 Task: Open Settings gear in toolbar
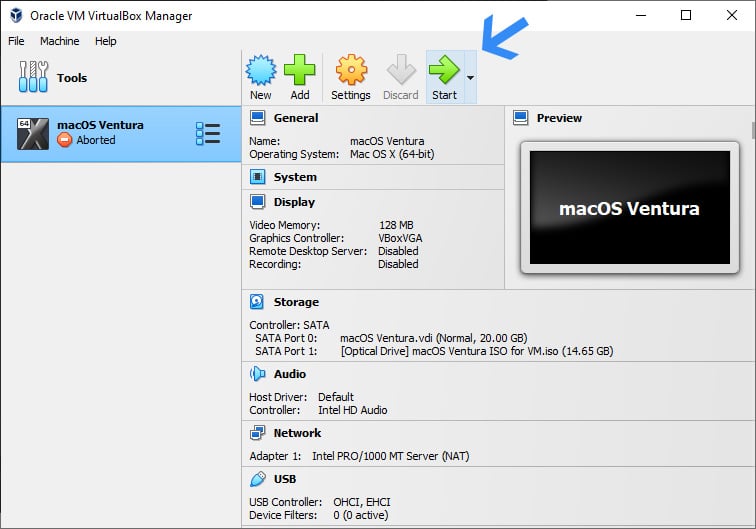[x=351, y=70]
